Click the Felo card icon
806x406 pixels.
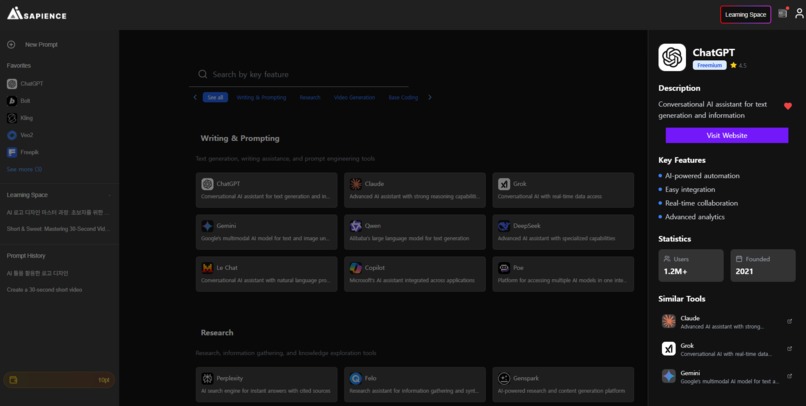pyautogui.click(x=356, y=379)
